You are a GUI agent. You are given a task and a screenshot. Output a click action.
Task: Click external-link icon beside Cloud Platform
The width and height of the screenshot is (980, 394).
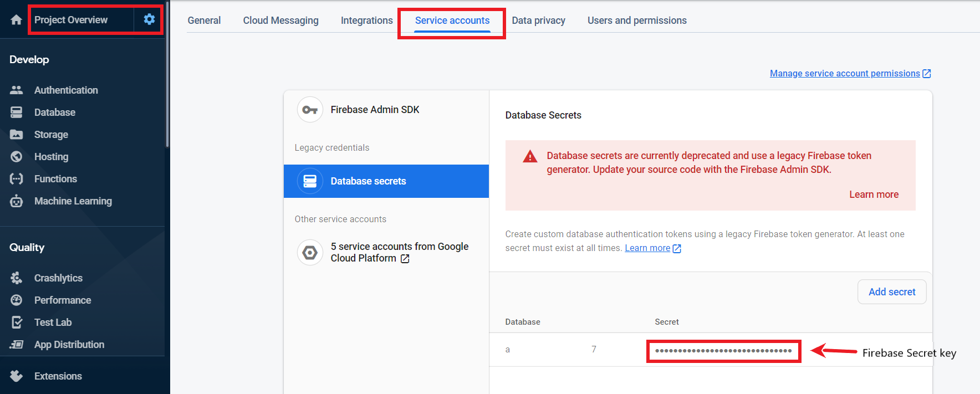(x=405, y=259)
